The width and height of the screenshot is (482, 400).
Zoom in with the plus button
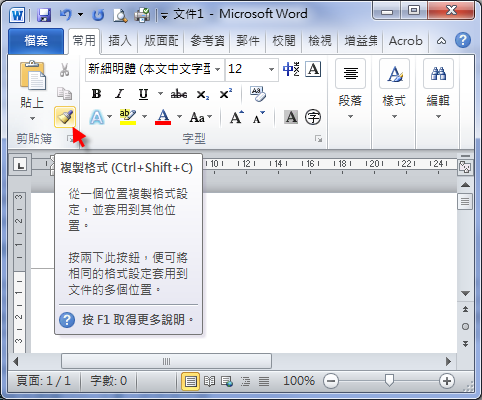447,381
